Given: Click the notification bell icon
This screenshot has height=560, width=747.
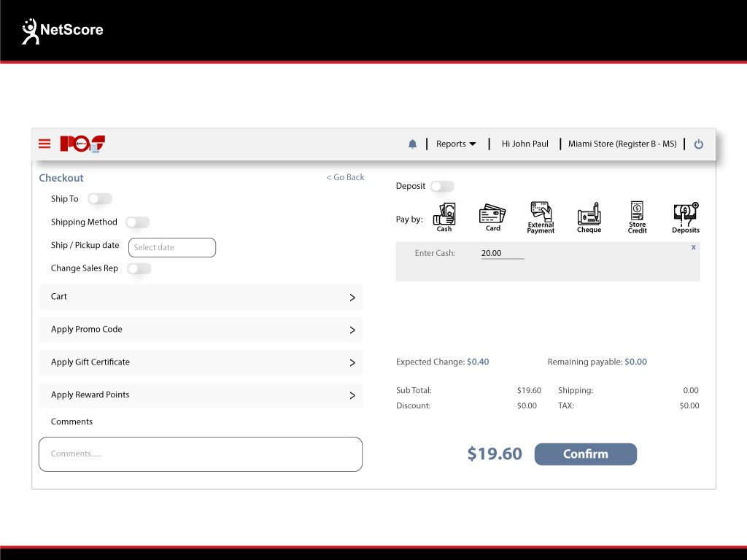Looking at the screenshot, I should point(412,144).
